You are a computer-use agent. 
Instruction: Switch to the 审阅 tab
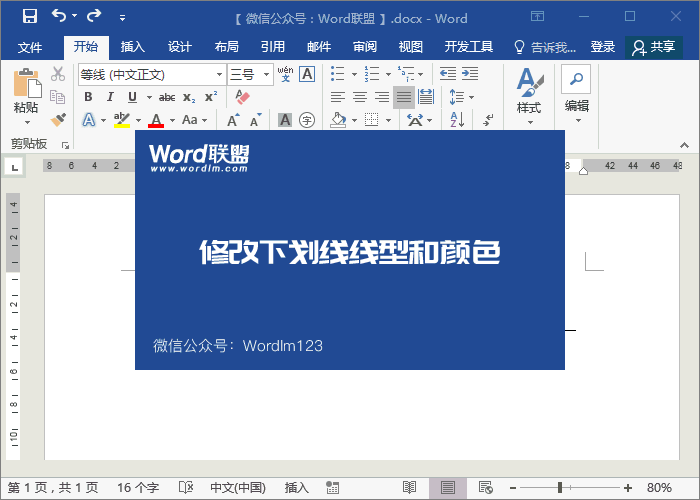(x=365, y=46)
